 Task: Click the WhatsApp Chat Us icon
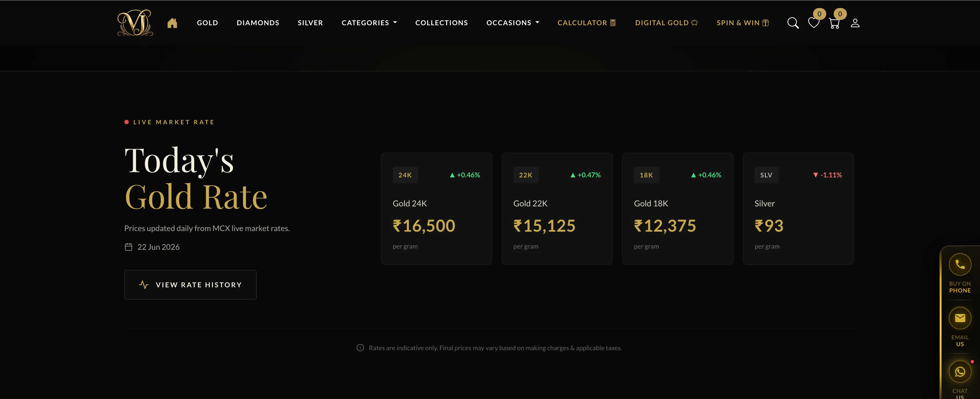click(x=960, y=372)
